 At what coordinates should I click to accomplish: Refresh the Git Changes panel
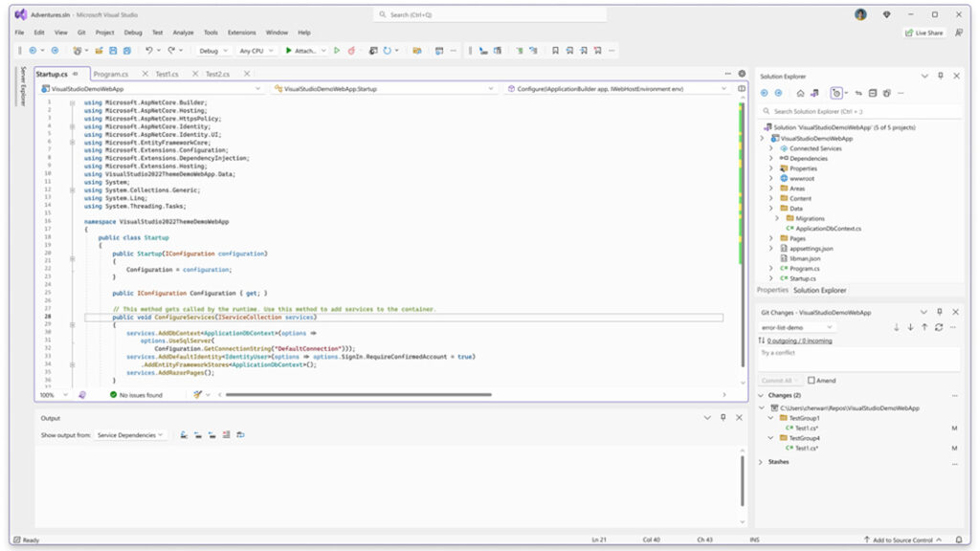pyautogui.click(x=940, y=326)
